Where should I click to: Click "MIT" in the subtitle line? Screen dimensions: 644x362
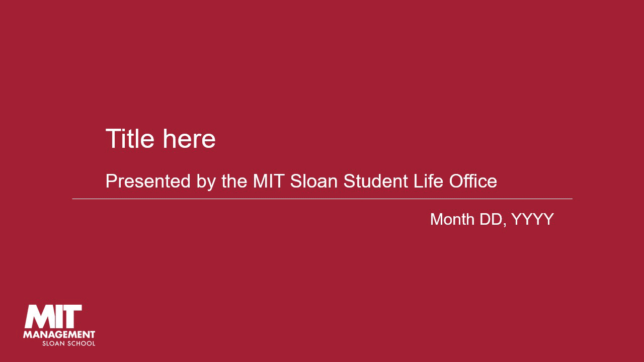[269, 181]
